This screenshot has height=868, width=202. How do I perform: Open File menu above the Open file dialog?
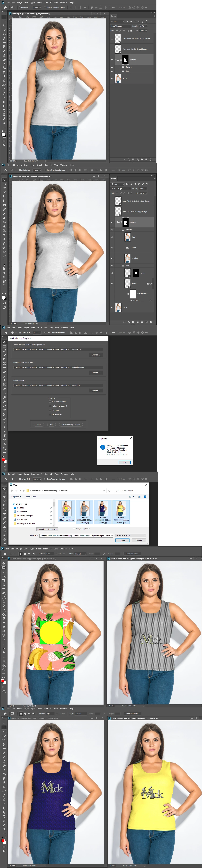[8, 474]
